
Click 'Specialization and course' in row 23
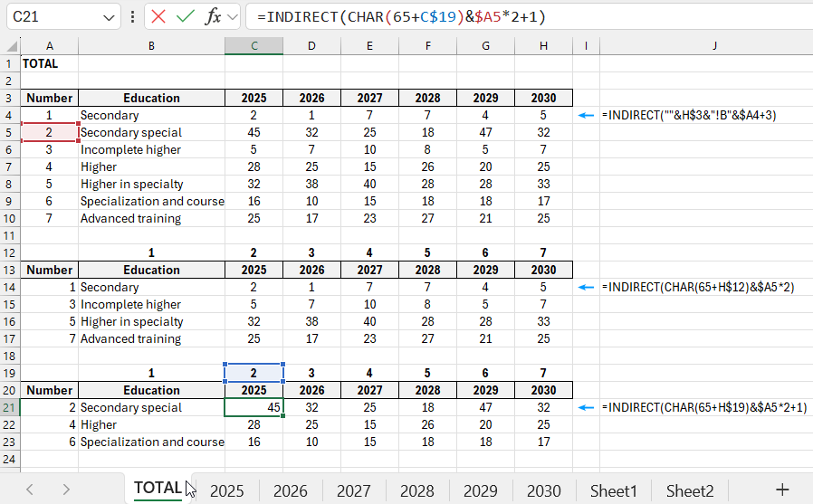[151, 442]
